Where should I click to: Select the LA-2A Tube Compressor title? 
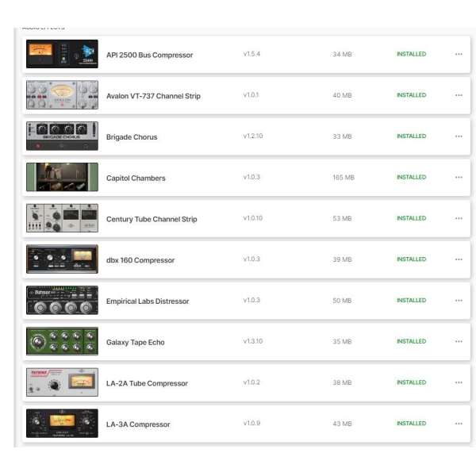tap(147, 383)
